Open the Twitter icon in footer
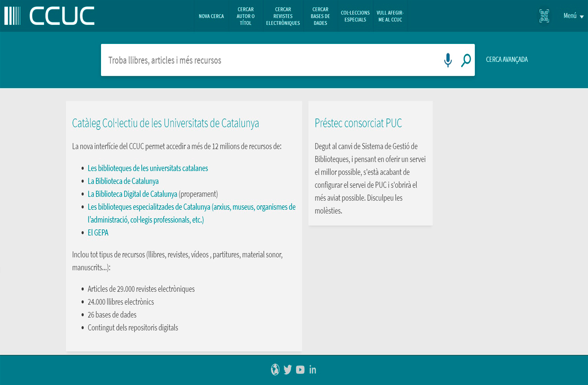The height and width of the screenshot is (385, 588). tap(288, 370)
